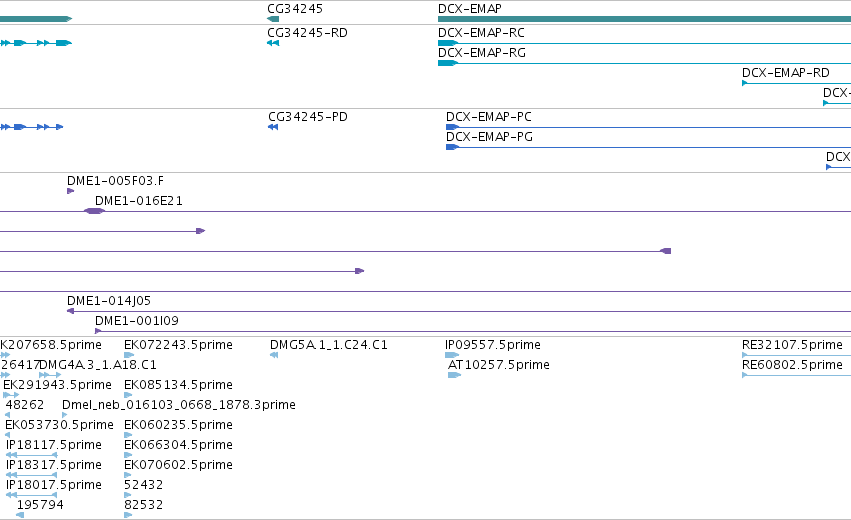
Task: Click the Dmel_neb_016103_0668_1878.3prime label
Action: [179, 405]
